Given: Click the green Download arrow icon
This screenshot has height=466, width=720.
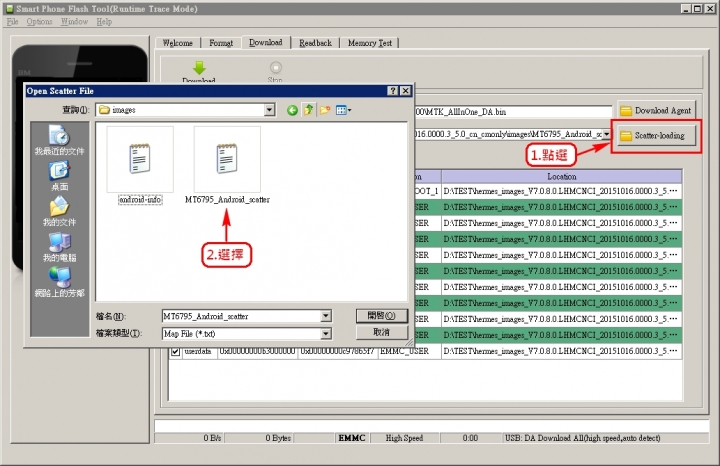Looking at the screenshot, I should tap(199, 68).
